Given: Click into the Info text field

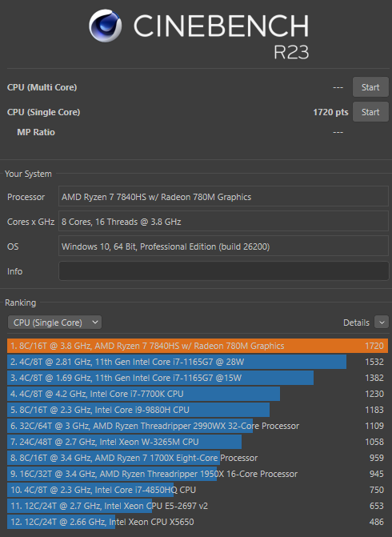Looking at the screenshot, I should [223, 271].
